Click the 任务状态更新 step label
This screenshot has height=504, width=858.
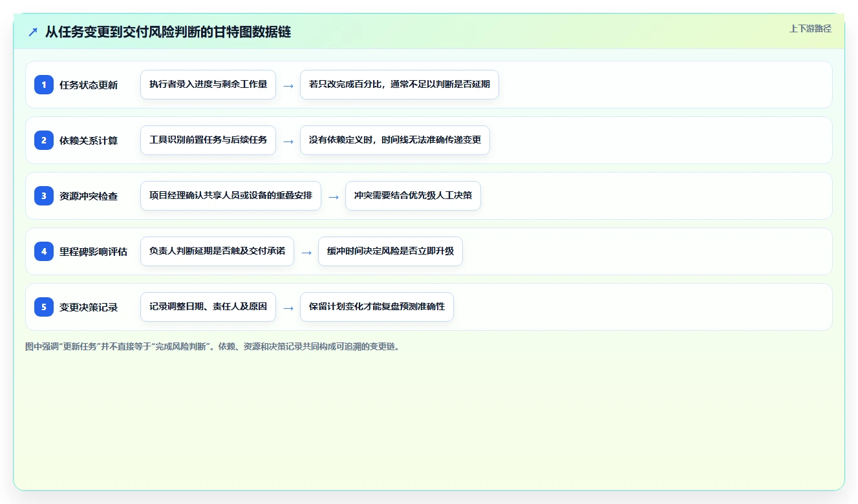click(89, 85)
